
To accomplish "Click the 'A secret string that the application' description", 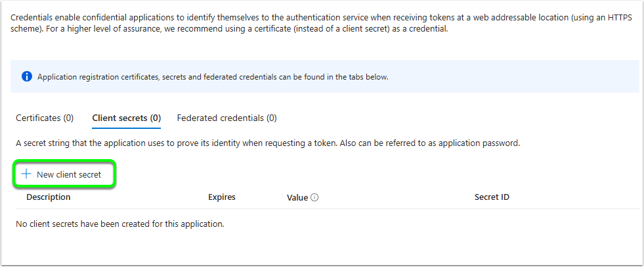I will (x=268, y=143).
